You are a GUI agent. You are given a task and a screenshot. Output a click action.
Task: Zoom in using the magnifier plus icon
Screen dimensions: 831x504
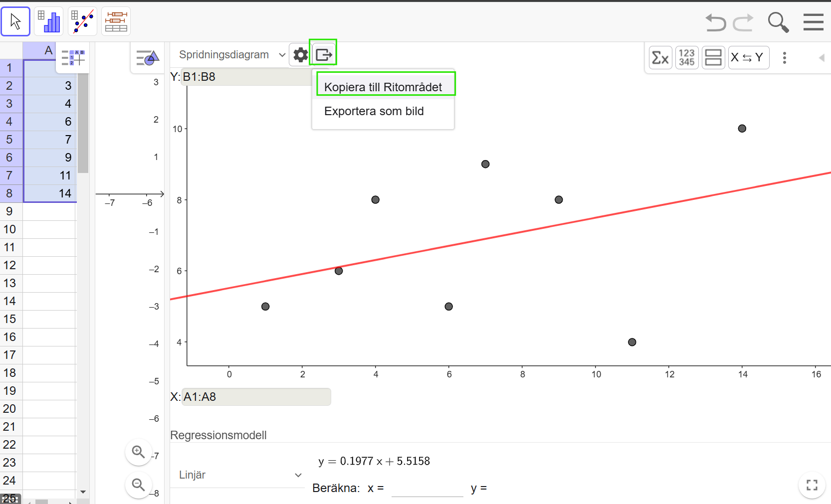[x=139, y=452]
